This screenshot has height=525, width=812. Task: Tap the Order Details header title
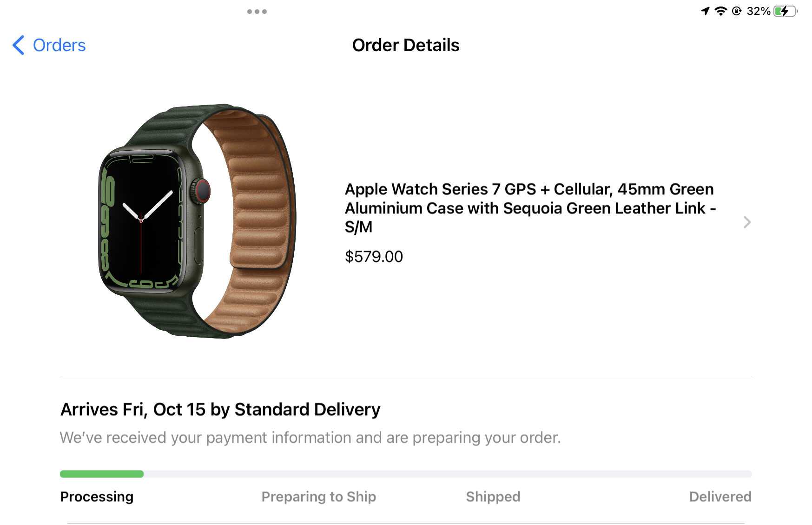pos(406,45)
